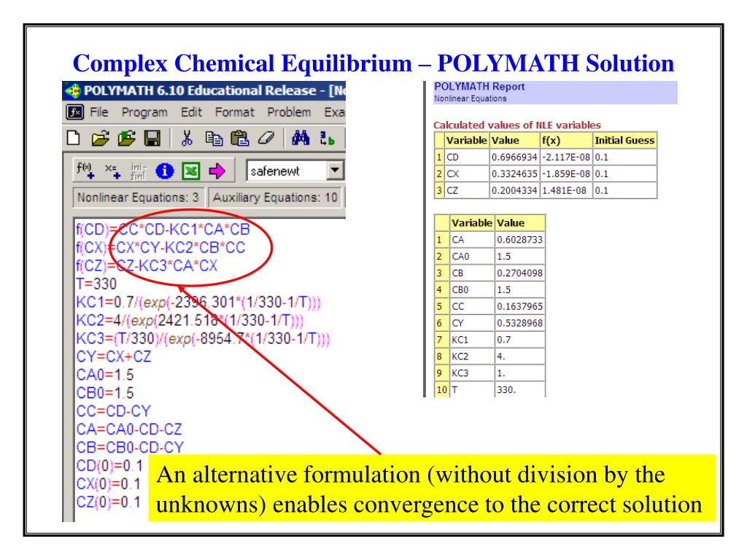Click the New file icon

[74, 138]
